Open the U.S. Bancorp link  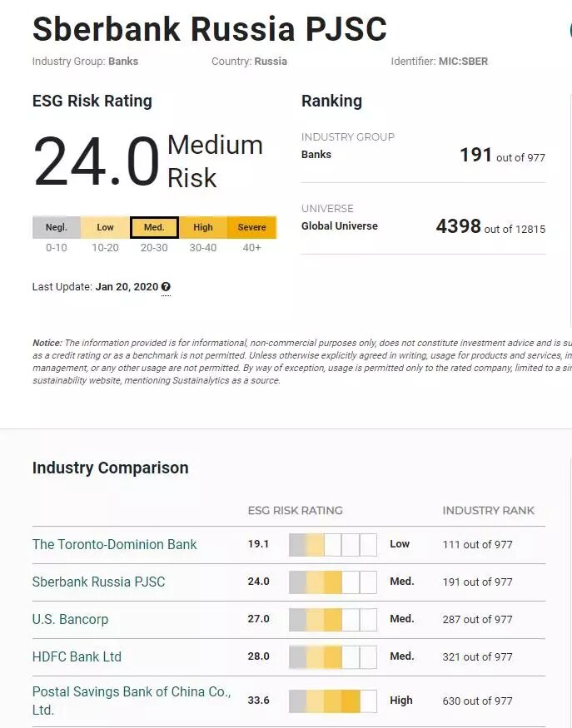tap(70, 619)
